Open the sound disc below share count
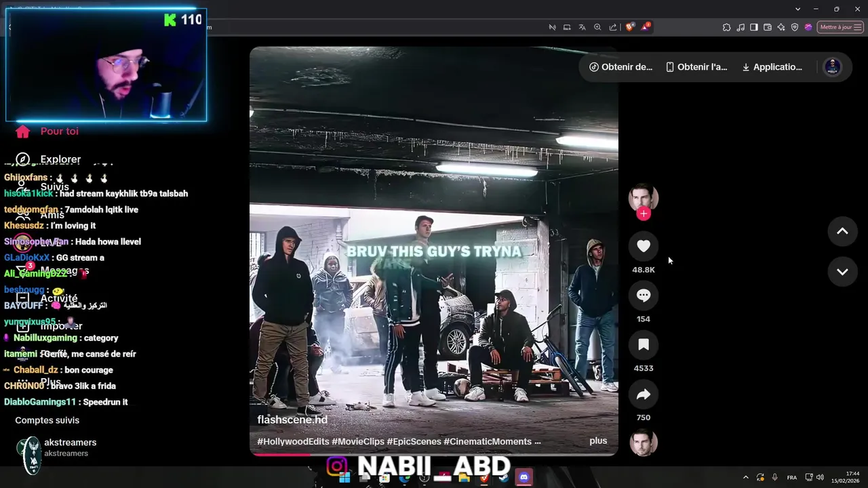The height and width of the screenshot is (488, 868). point(644,443)
